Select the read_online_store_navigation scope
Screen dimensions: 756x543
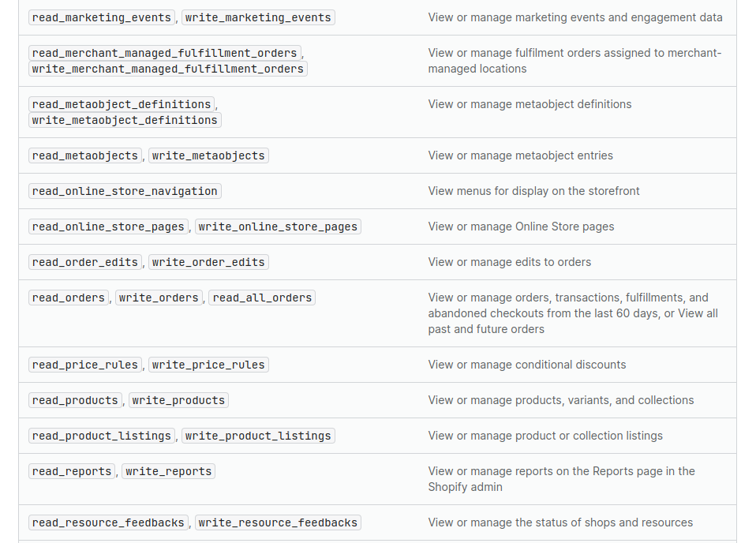click(124, 191)
